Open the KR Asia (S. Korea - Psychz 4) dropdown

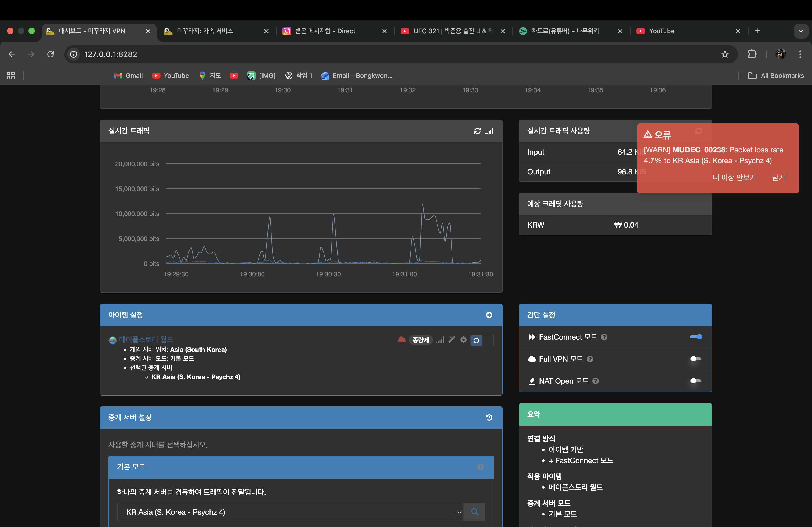[290, 512]
